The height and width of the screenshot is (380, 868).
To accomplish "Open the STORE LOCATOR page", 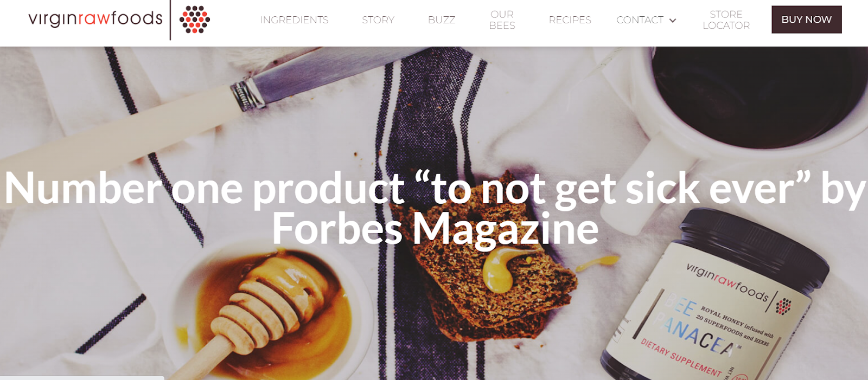I will tap(726, 20).
